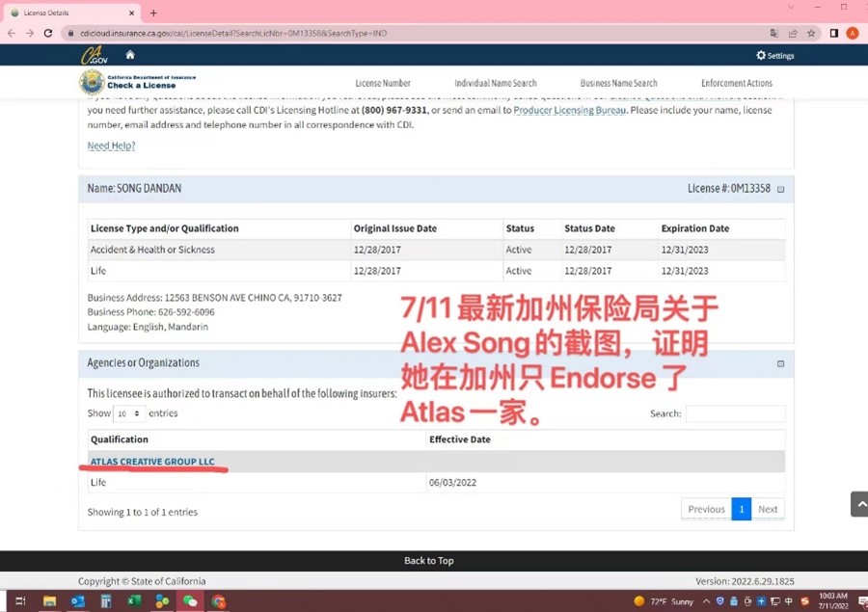868x612 pixels.
Task: Sort by License Type and/or Qualification column
Action: pyautogui.click(x=219, y=228)
